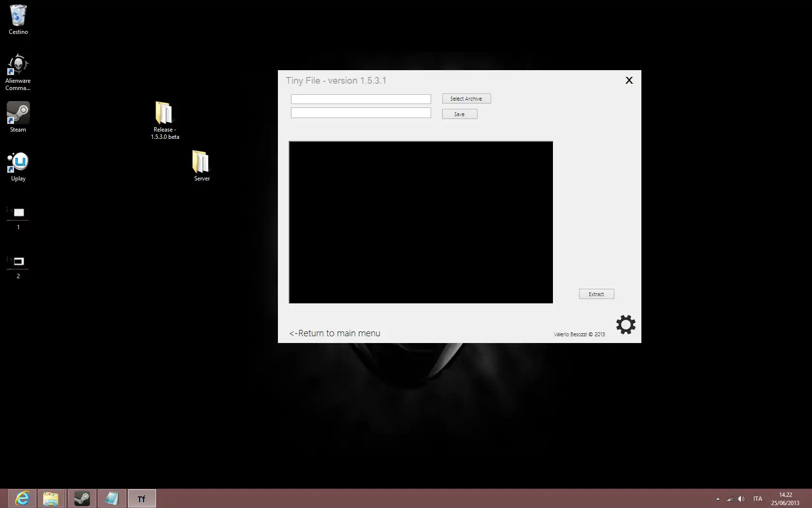The width and height of the screenshot is (812, 508).
Task: Open Internet Explorer from the taskbar
Action: click(x=22, y=498)
